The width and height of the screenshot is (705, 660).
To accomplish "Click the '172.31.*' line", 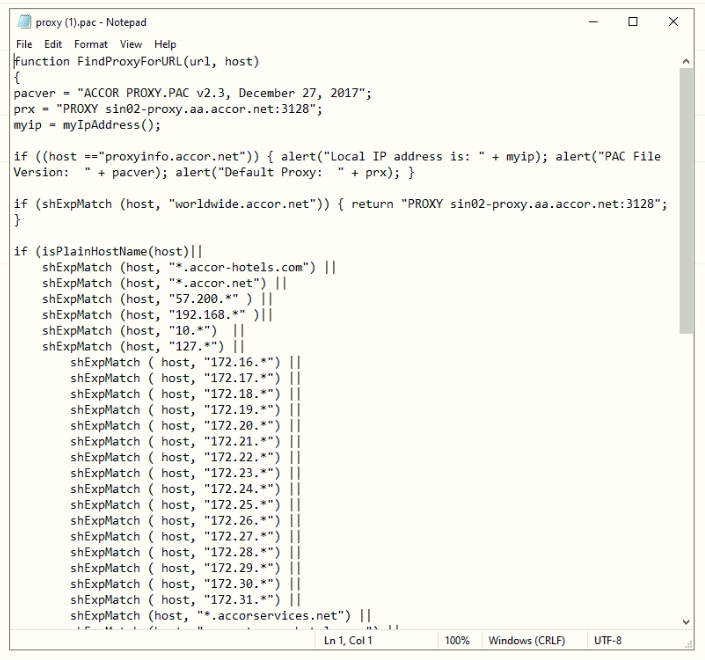I will (x=185, y=600).
